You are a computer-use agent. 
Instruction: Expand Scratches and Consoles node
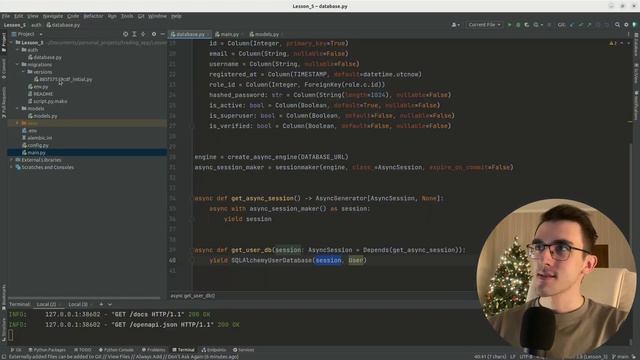11,167
